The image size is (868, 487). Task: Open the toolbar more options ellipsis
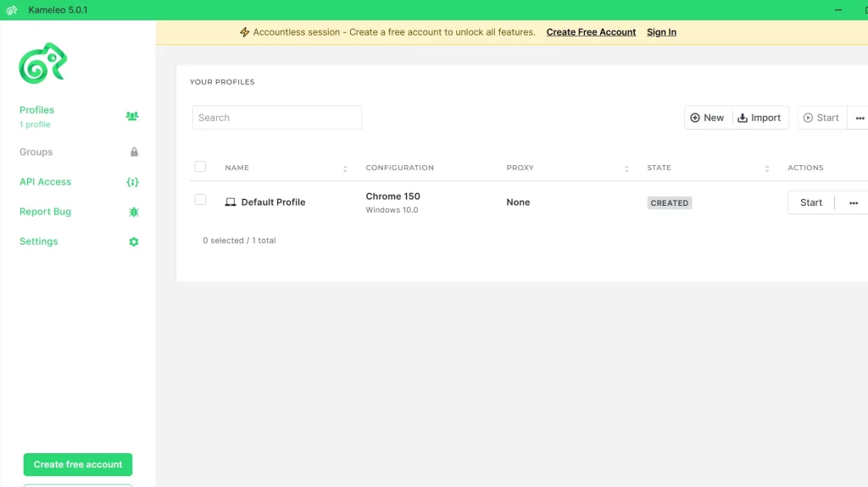[x=860, y=118]
